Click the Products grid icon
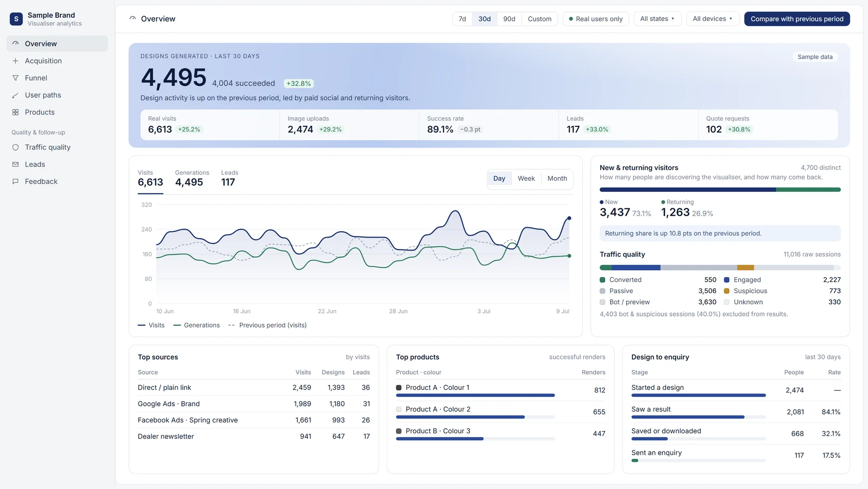868x489 pixels. pyautogui.click(x=16, y=112)
